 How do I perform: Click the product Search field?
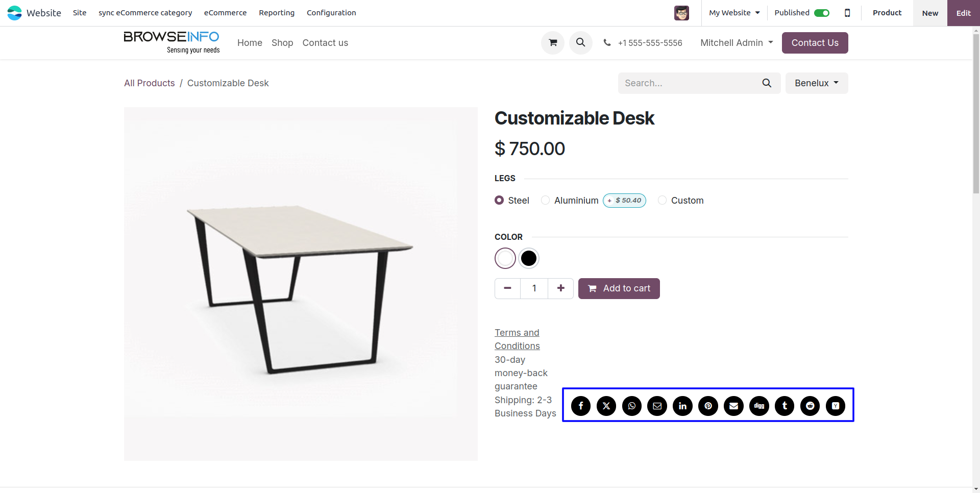(x=689, y=83)
